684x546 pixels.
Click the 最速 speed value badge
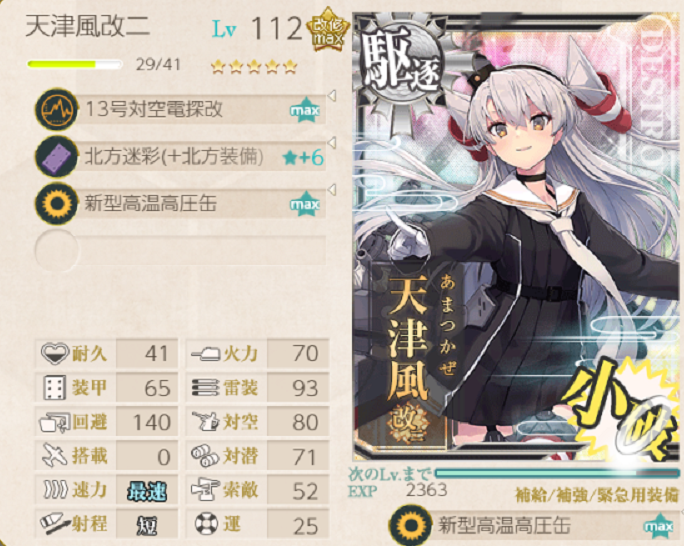click(147, 491)
